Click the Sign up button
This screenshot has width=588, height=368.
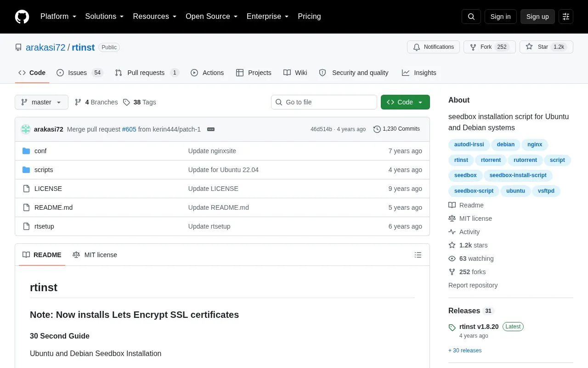click(x=537, y=17)
